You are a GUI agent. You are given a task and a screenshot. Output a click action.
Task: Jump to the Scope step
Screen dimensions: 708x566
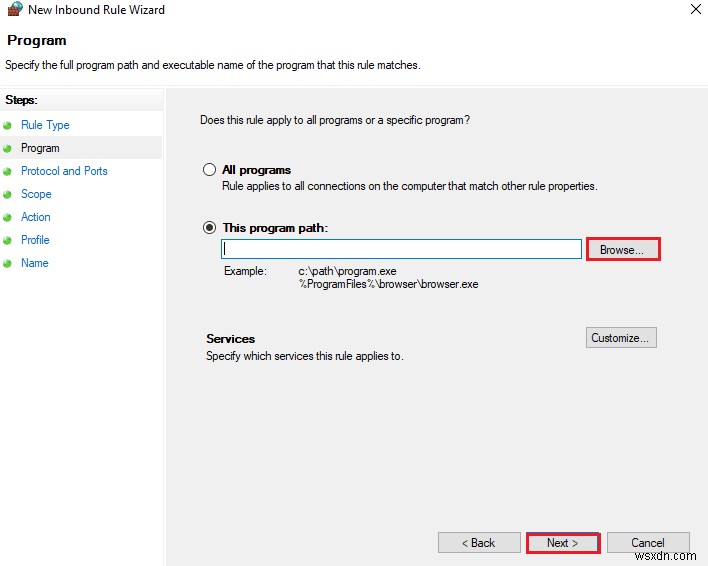click(x=36, y=194)
